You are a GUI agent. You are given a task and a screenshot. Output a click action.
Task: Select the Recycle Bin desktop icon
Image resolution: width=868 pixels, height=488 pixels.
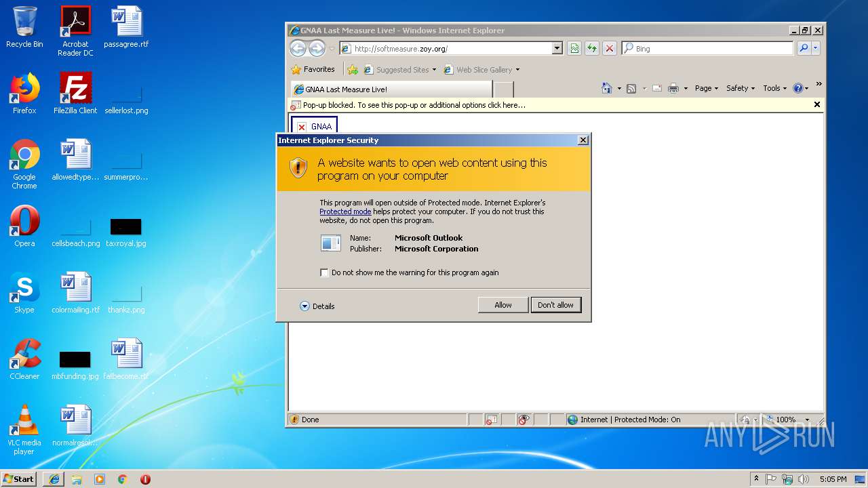(24, 27)
